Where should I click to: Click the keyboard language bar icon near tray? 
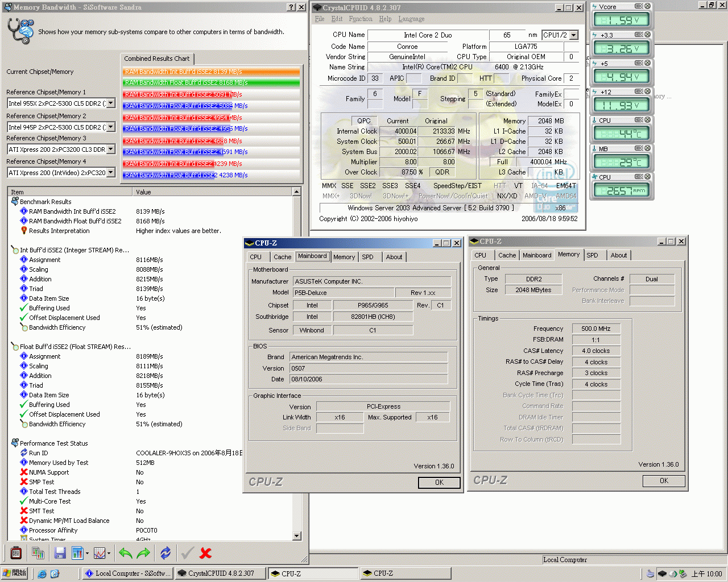click(x=650, y=573)
